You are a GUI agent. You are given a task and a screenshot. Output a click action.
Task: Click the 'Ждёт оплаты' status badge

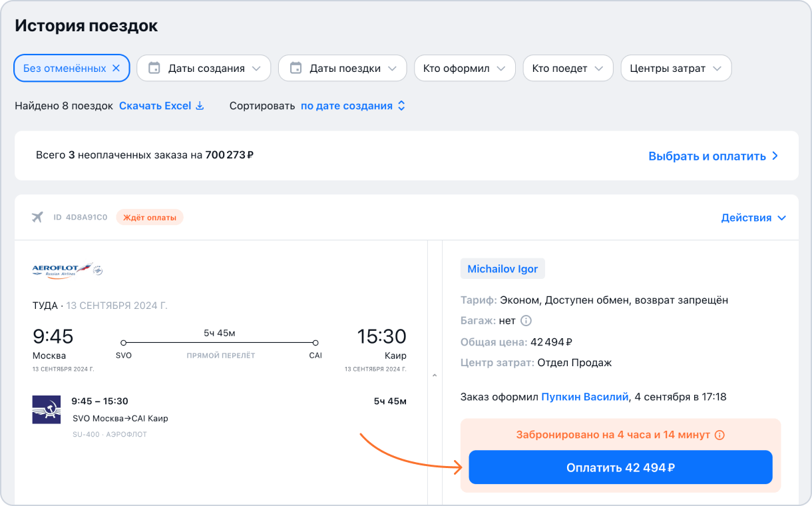coord(150,217)
